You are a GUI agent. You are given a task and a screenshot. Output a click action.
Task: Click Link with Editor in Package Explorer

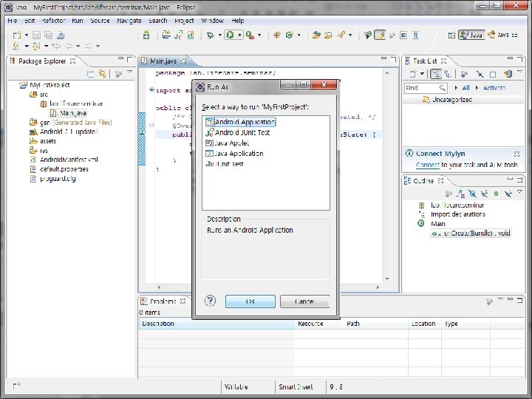coord(102,73)
